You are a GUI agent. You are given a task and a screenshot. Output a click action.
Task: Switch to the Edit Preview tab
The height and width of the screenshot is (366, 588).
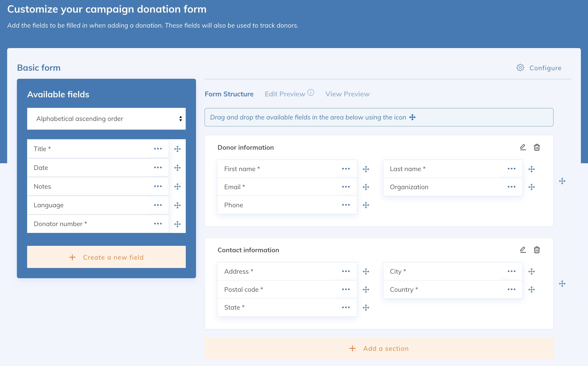(285, 94)
